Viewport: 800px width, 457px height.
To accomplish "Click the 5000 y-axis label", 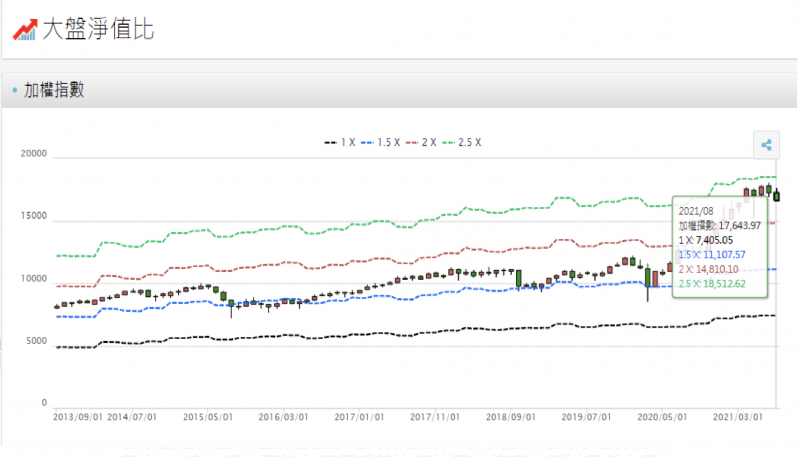I will (x=36, y=341).
